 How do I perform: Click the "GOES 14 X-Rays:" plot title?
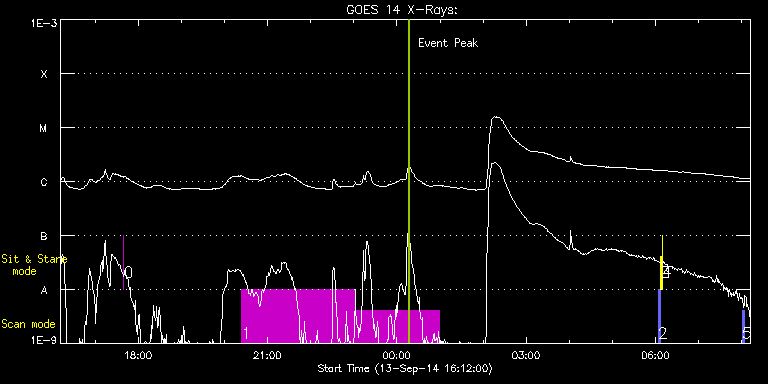coord(402,10)
